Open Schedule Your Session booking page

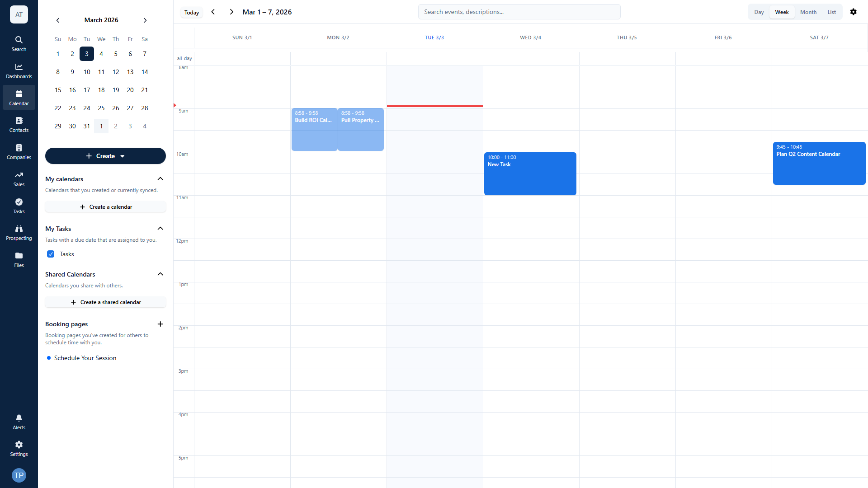[x=85, y=358]
